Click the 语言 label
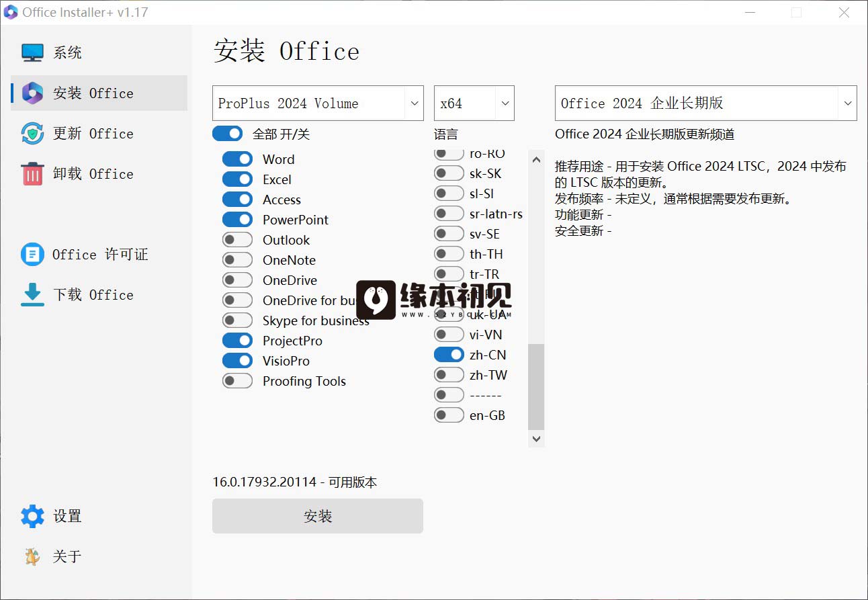The height and width of the screenshot is (600, 868). [446, 134]
